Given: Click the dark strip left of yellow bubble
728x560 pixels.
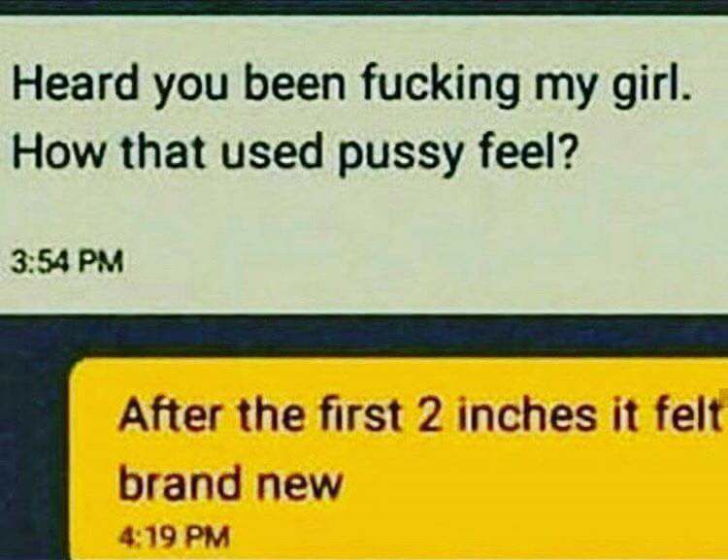Looking at the screenshot, I should 33,457.
